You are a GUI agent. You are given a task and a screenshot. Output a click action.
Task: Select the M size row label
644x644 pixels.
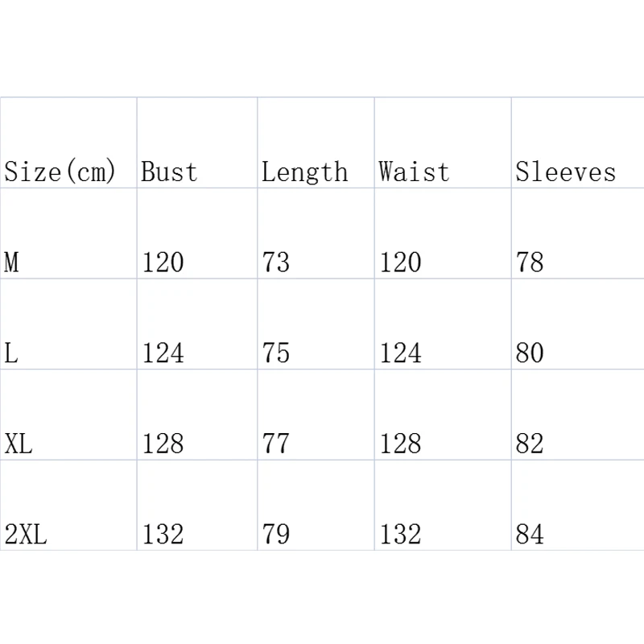(12, 262)
